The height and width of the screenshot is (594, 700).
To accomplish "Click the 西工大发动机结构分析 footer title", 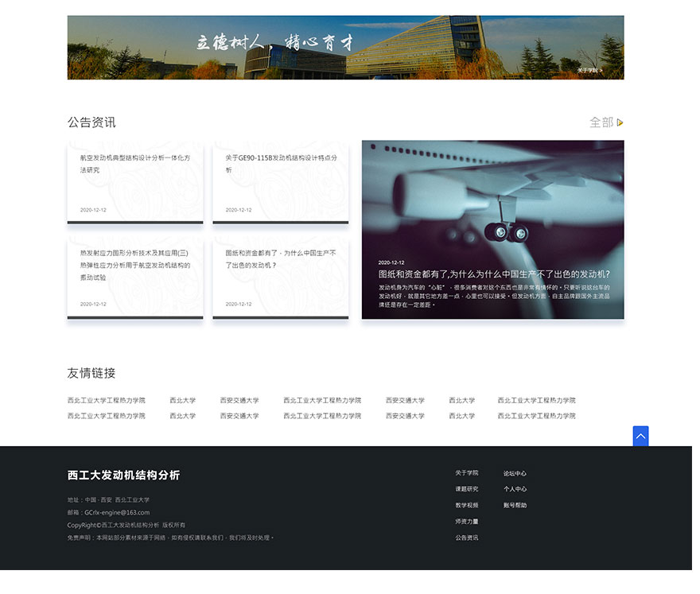I will pos(123,476).
